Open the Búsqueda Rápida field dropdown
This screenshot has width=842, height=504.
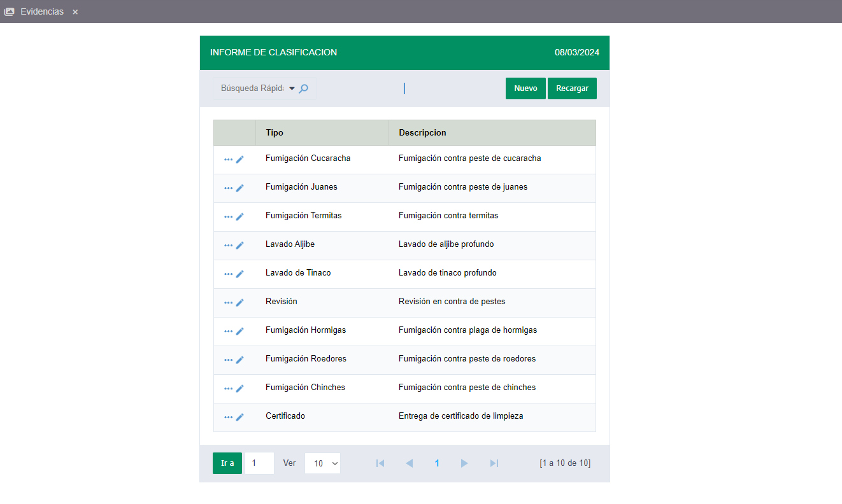tap(292, 88)
